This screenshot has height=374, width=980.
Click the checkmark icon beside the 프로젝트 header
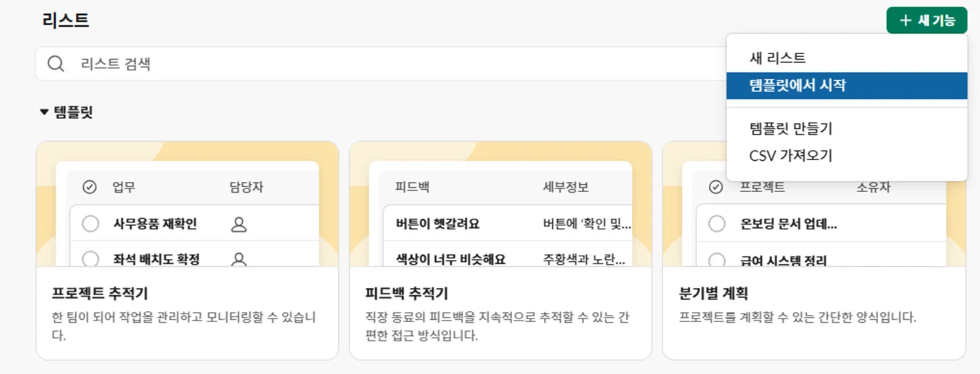click(716, 187)
